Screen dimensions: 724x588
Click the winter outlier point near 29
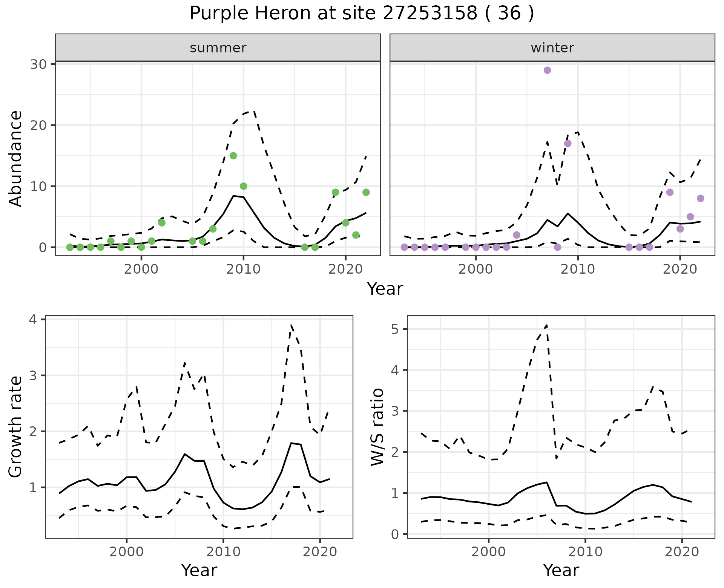(x=547, y=70)
